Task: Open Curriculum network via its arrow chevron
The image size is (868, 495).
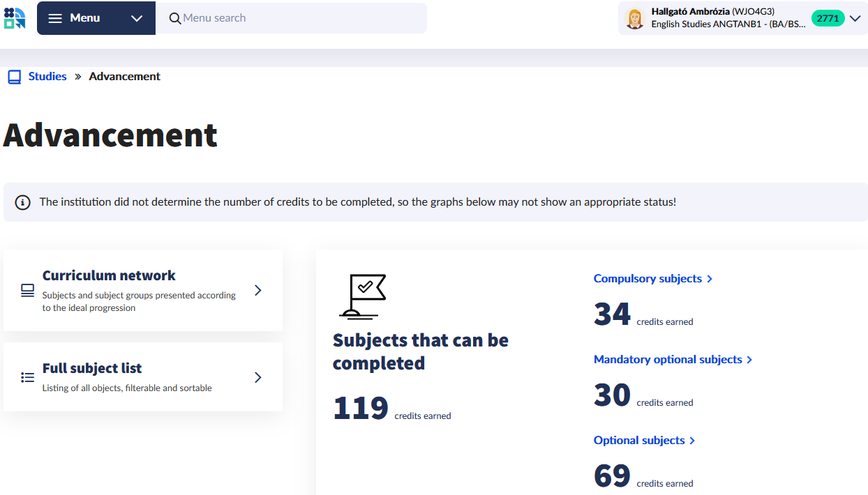Action: point(258,290)
